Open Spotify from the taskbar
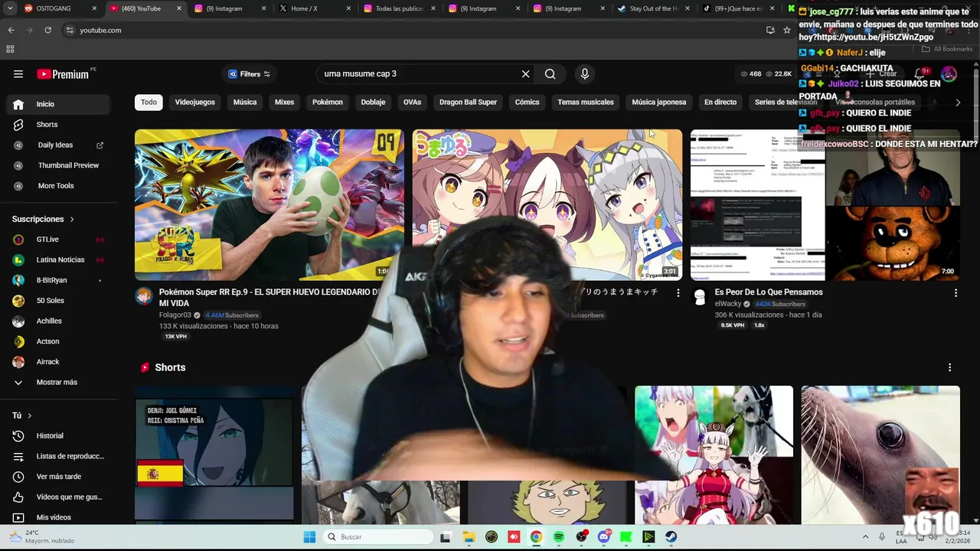Screen dimensions: 980x551 (x=559, y=537)
